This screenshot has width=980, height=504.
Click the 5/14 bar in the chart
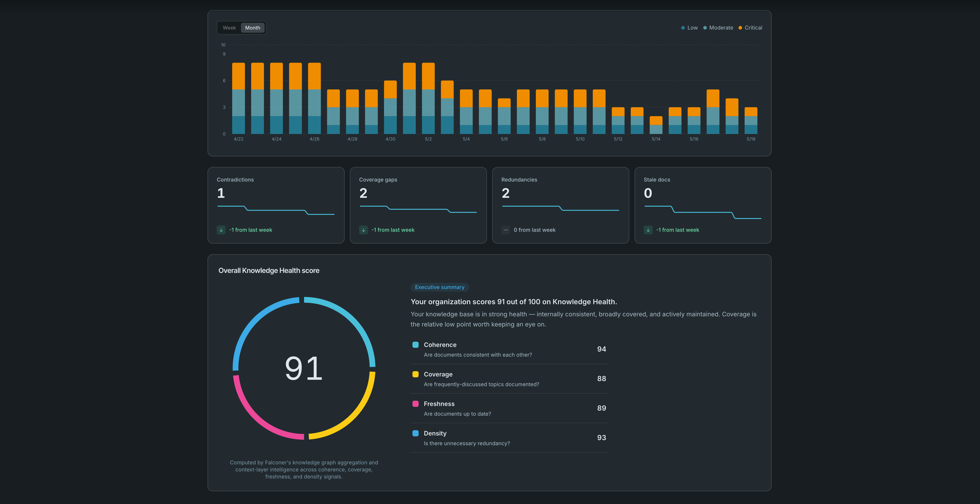tap(656, 125)
